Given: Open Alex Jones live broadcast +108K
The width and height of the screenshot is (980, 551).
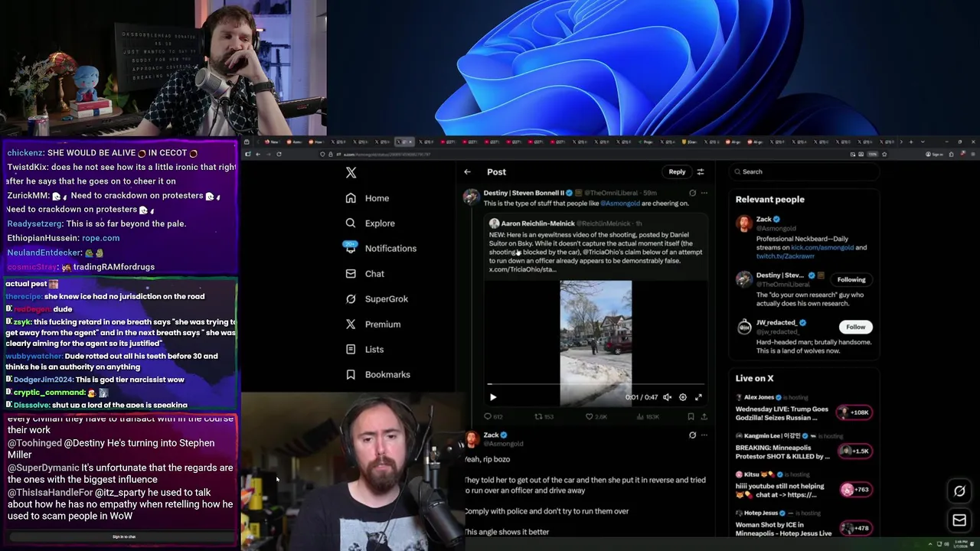Looking at the screenshot, I should pyautogui.click(x=803, y=409).
